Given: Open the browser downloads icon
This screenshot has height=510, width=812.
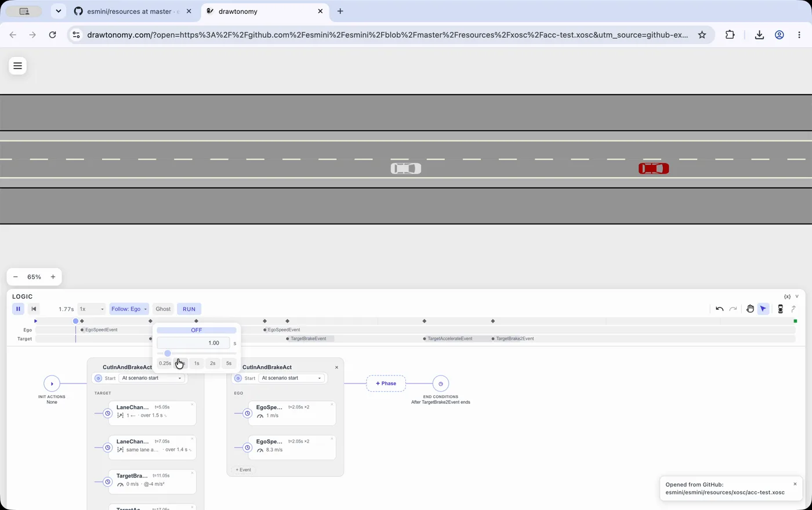Looking at the screenshot, I should coord(759,35).
